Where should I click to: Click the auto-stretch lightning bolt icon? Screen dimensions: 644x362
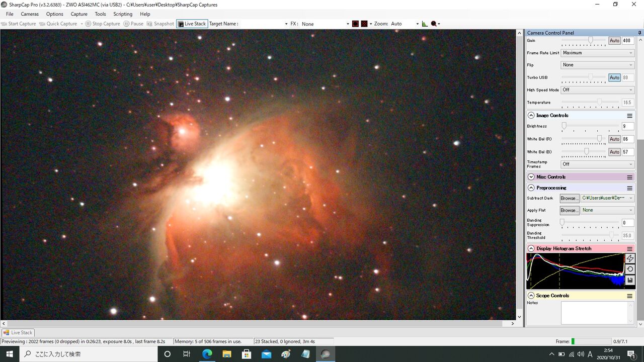(630, 258)
